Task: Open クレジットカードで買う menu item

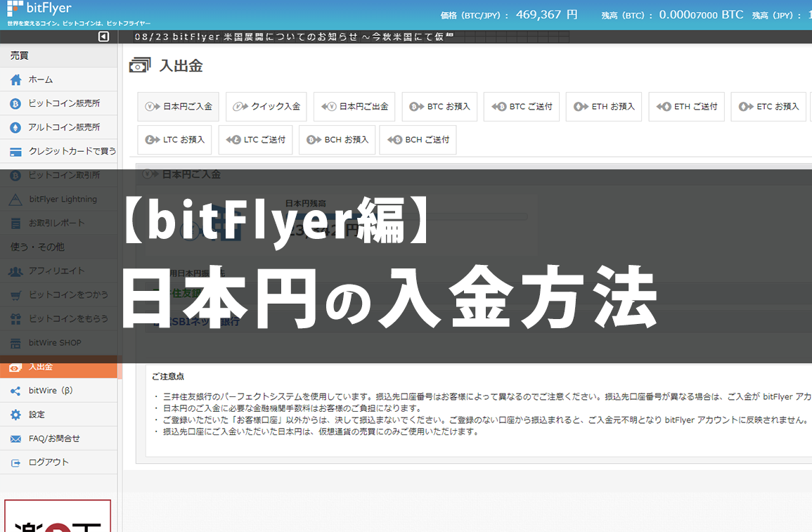Action: click(58, 151)
